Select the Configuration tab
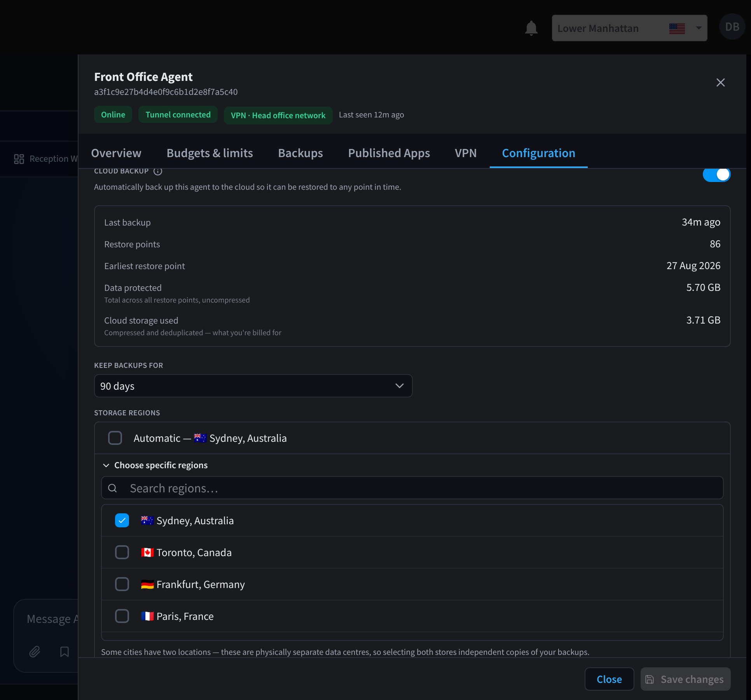The image size is (751, 700). pos(539,153)
